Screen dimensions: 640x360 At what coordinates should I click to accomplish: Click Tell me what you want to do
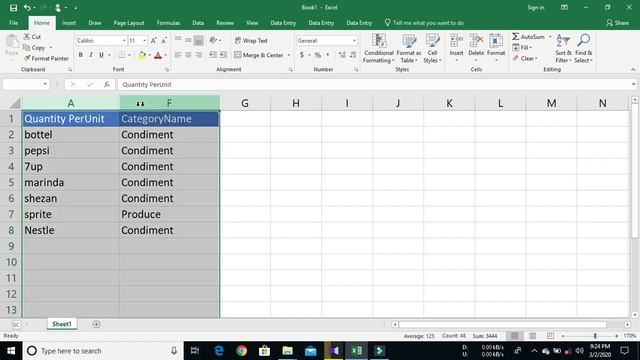coord(424,23)
